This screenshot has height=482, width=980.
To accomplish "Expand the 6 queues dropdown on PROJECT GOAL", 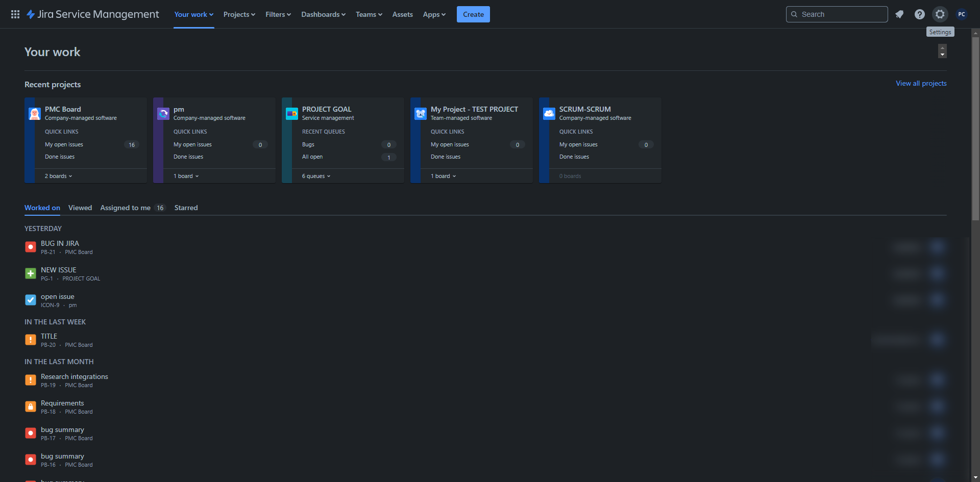I will (316, 176).
